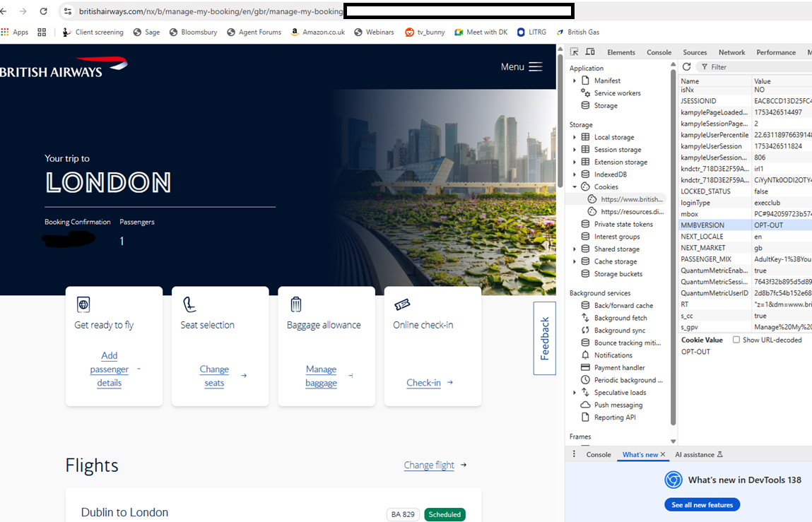Expand the Local storage tree node
Screen dimensions: 812x522
pyautogui.click(x=575, y=137)
